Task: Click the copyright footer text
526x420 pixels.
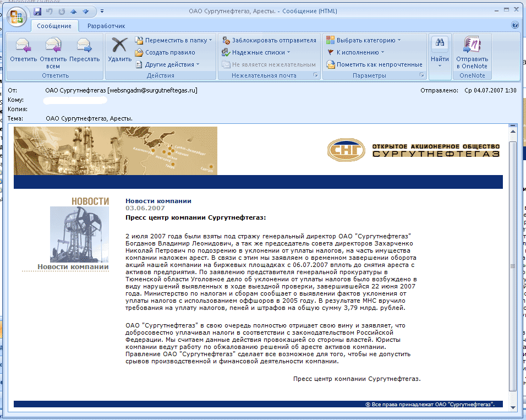Action: (x=430, y=404)
